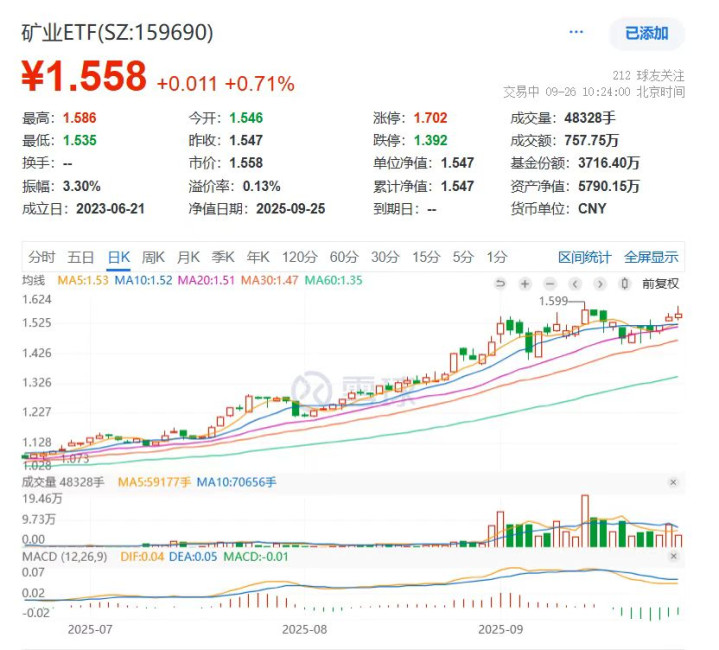Zoom in the chart with plus icon

527,283
